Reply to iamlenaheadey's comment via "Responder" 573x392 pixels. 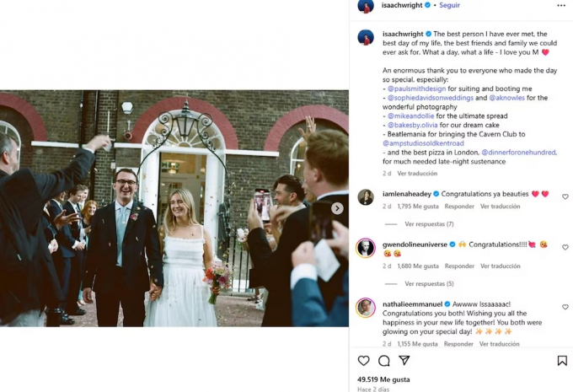coord(459,206)
